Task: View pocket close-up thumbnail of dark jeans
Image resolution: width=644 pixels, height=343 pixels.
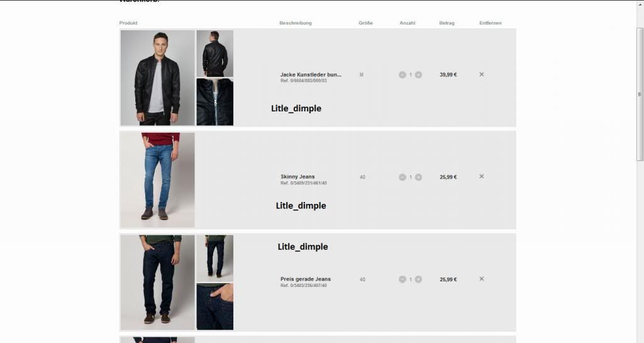Action: [x=215, y=306]
